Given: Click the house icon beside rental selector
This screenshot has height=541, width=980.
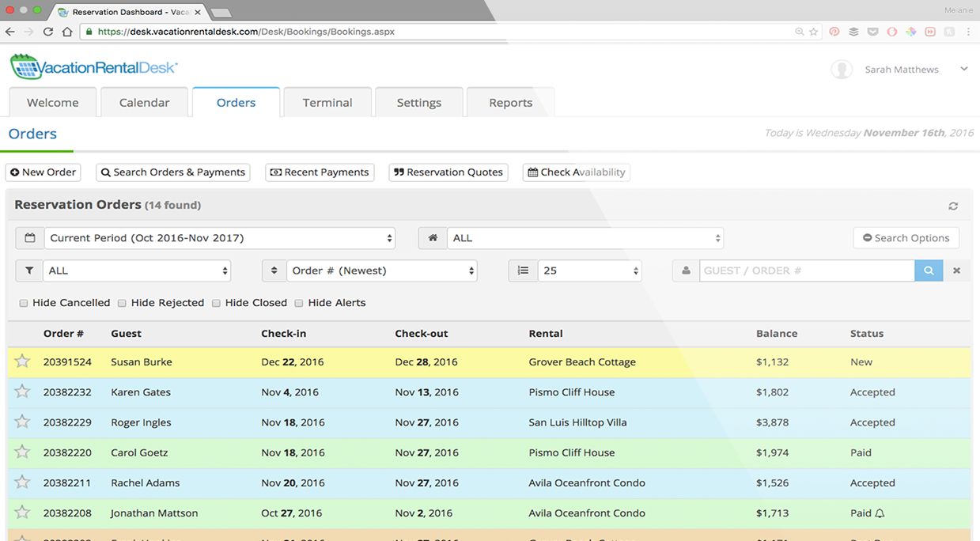Looking at the screenshot, I should tap(432, 238).
